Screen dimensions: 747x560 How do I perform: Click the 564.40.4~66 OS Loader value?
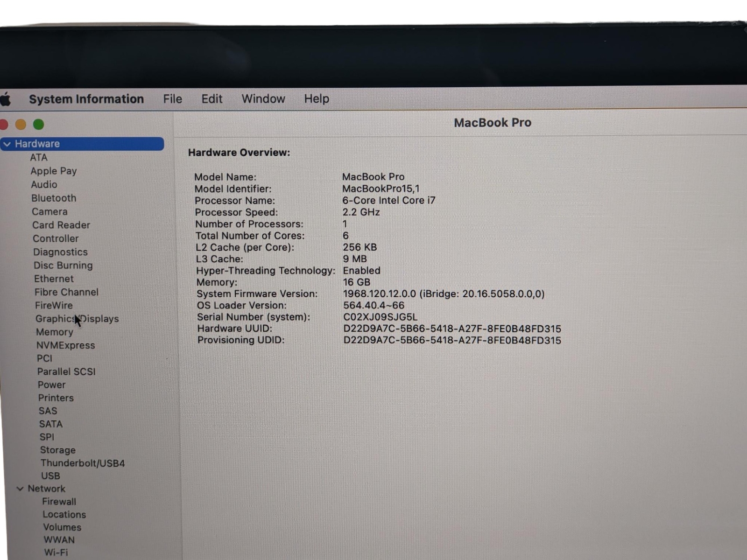coord(373,305)
